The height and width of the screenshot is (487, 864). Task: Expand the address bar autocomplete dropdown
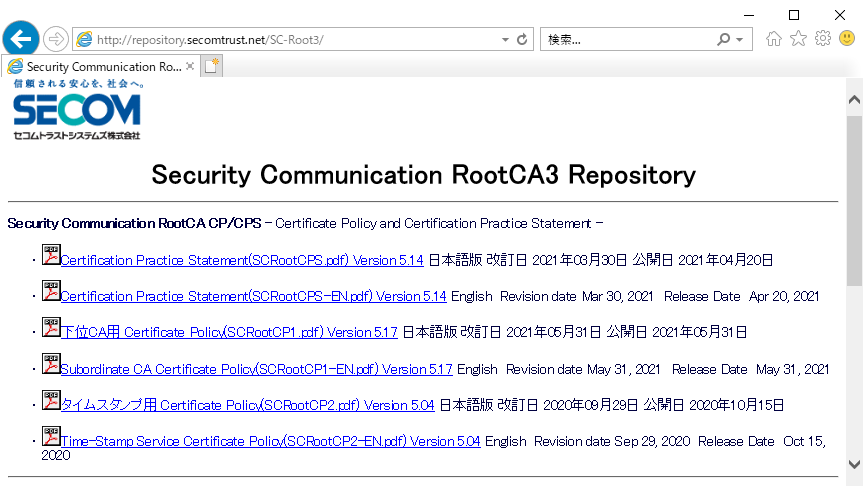coord(505,40)
